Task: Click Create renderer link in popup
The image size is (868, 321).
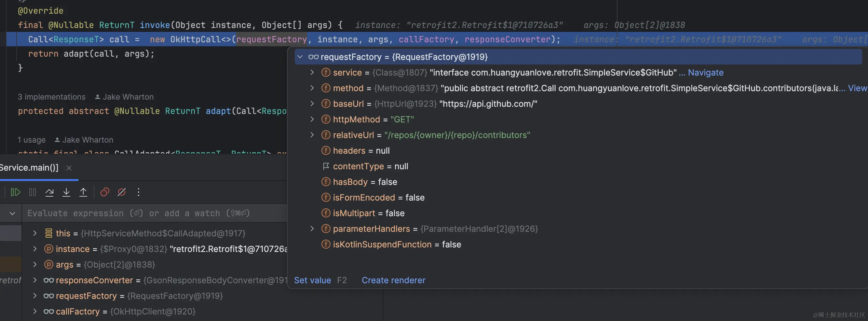Action: tap(394, 280)
